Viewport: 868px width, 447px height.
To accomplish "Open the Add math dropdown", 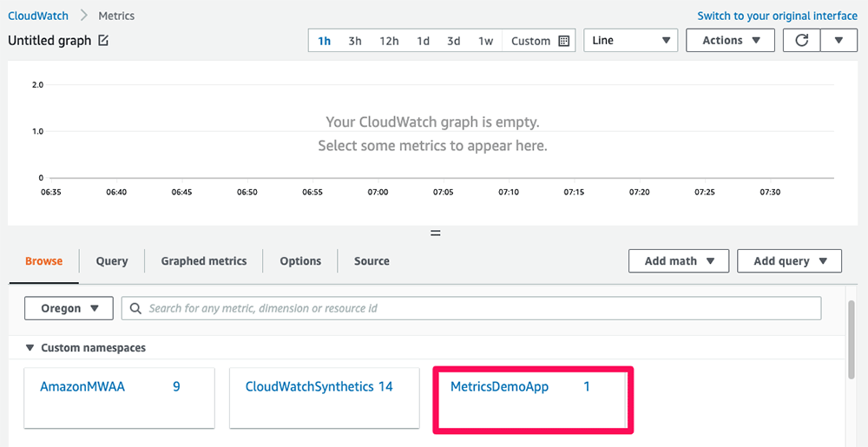I will click(679, 261).
